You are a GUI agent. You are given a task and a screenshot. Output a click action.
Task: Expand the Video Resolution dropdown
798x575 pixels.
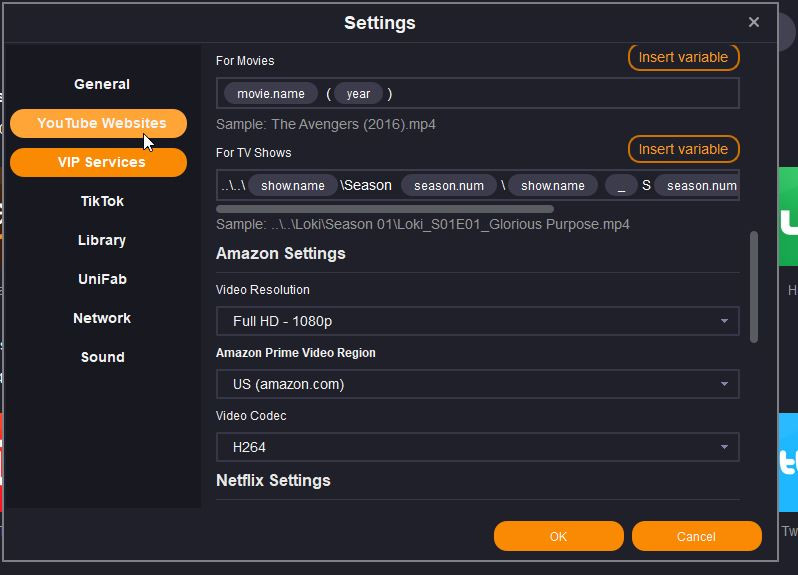click(x=477, y=321)
